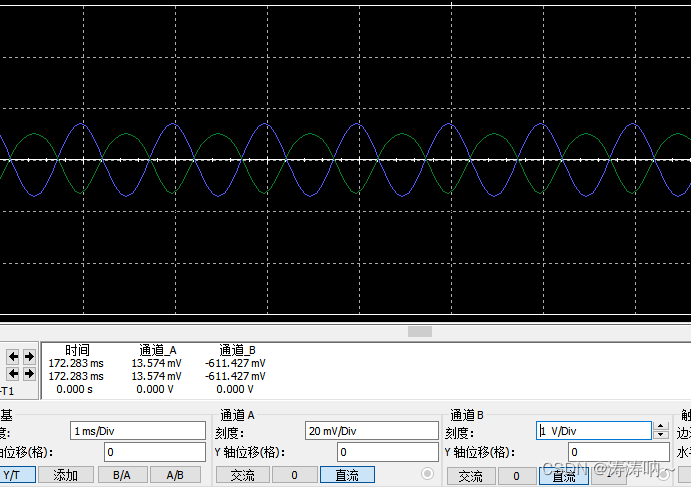
Task: Click the radio button beside Channel A coupling
Action: pyautogui.click(x=429, y=473)
